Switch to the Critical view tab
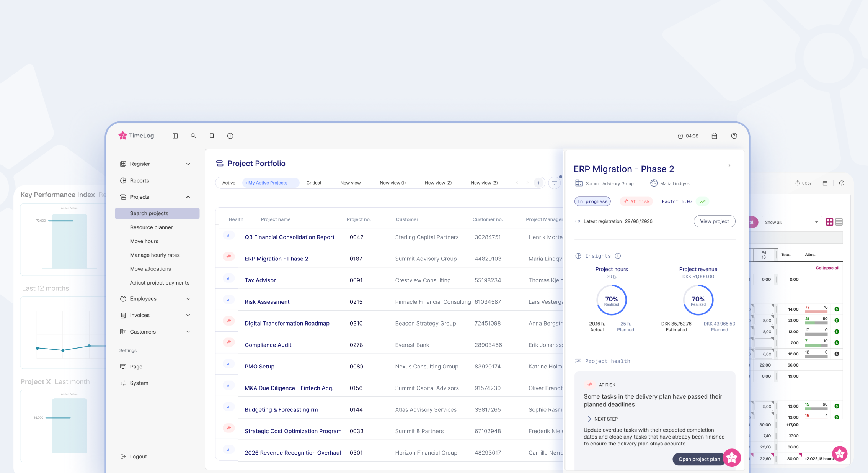 point(314,183)
